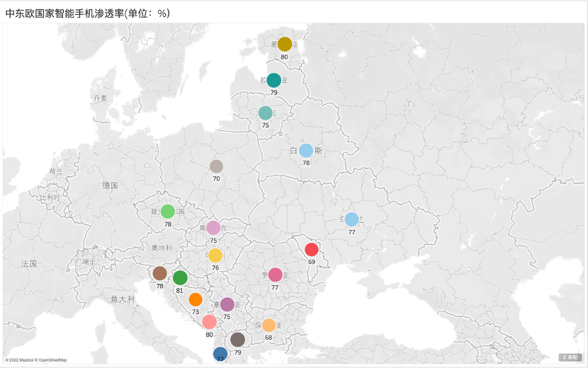The image size is (588, 368).
Task: Click the gold Estonia marker valued 80
Action: click(x=285, y=44)
